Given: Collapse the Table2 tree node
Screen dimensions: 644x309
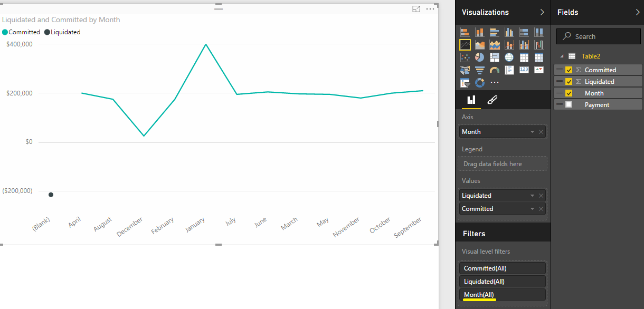Looking at the screenshot, I should 561,56.
